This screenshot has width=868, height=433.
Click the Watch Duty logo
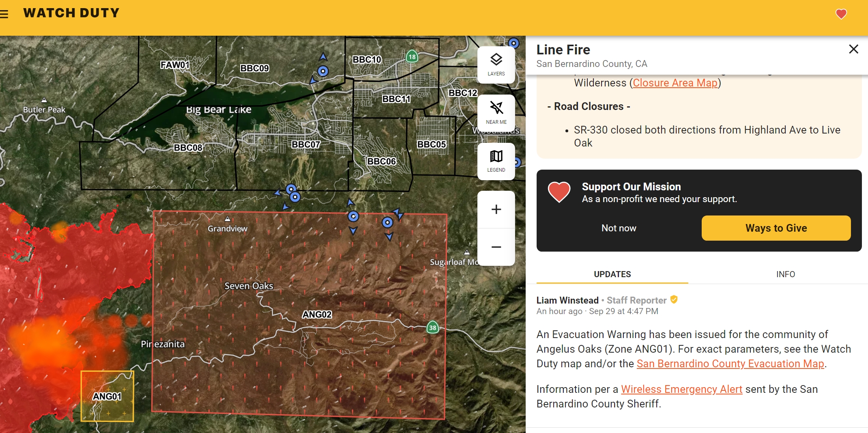click(71, 13)
